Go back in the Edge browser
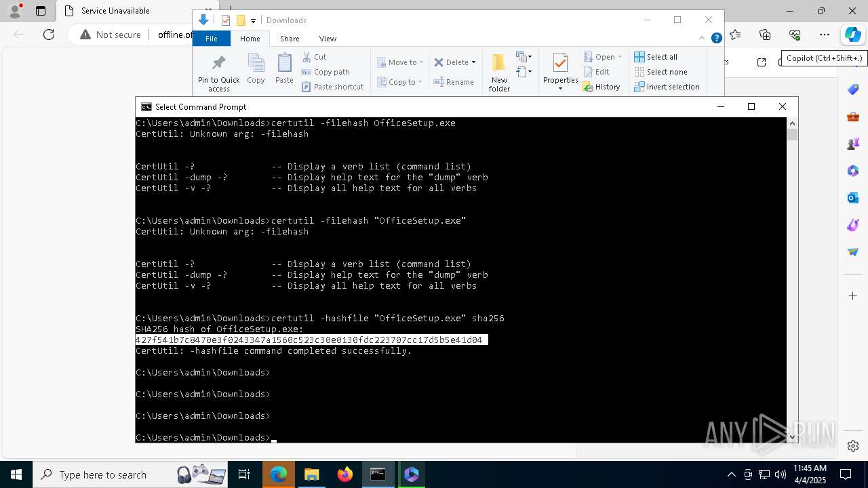Image resolution: width=868 pixels, height=488 pixels. 19,35
